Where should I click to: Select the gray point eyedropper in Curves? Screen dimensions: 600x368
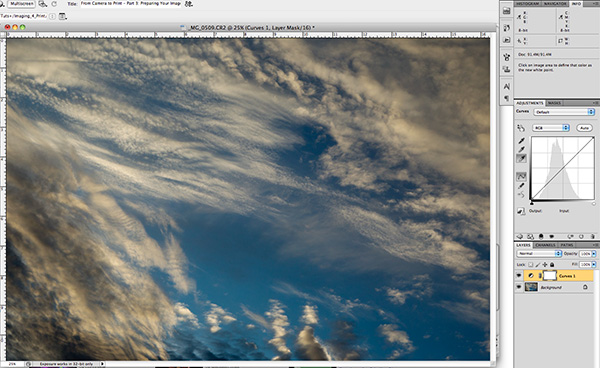click(x=521, y=150)
